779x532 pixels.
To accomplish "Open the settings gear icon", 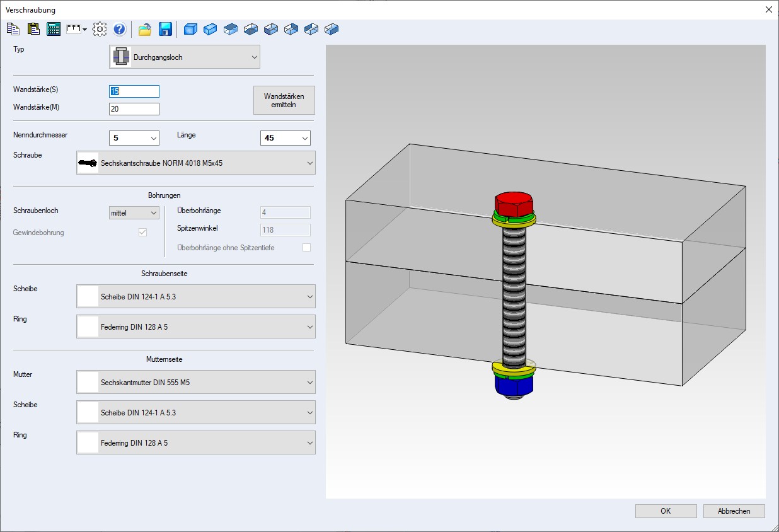I will click(100, 29).
